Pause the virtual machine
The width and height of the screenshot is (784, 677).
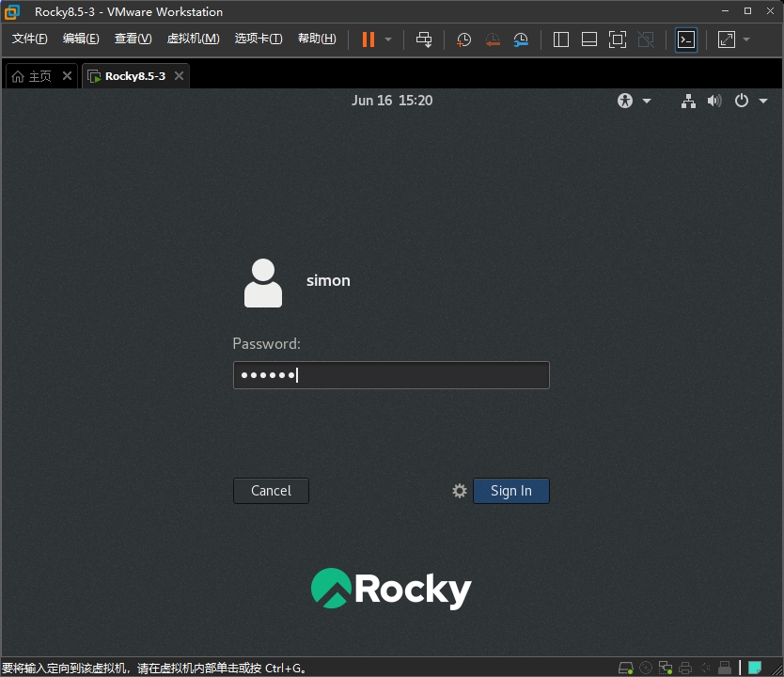[x=368, y=39]
